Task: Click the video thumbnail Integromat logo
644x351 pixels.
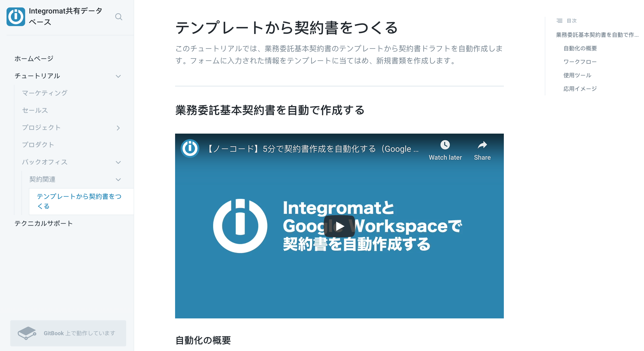Action: point(240,226)
